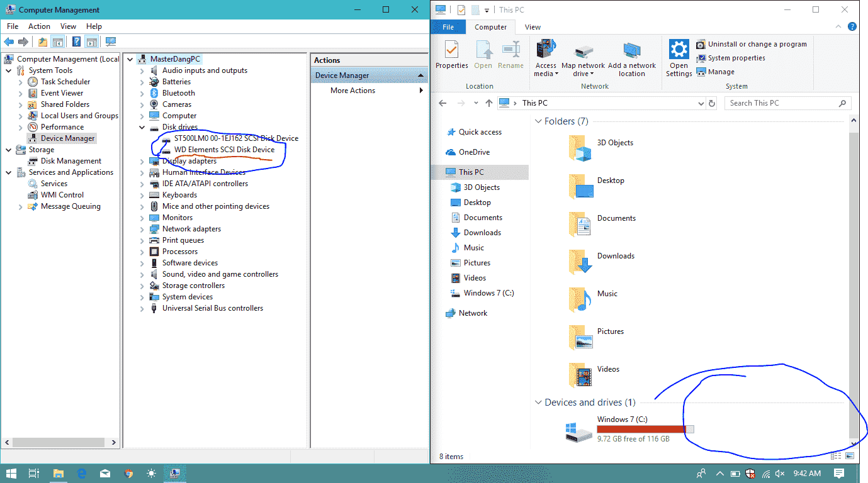Open the blue Help toolbar icon
868x483 pixels.
click(x=76, y=42)
